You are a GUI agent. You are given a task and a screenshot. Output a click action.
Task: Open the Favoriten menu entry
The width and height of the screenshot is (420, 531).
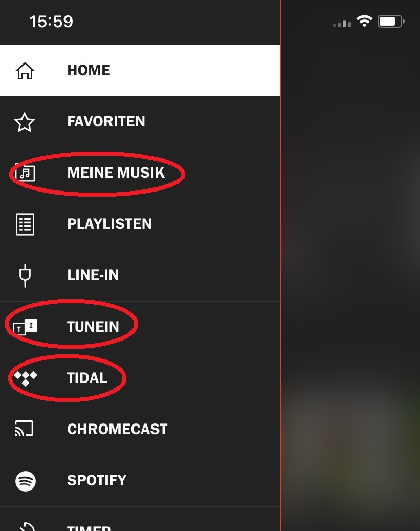pyautogui.click(x=106, y=121)
